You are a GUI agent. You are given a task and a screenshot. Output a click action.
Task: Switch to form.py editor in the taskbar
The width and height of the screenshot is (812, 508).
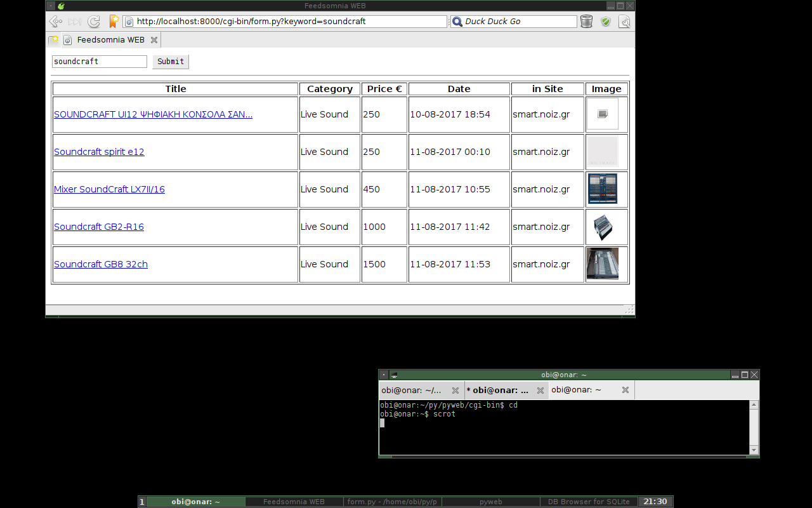[392, 502]
